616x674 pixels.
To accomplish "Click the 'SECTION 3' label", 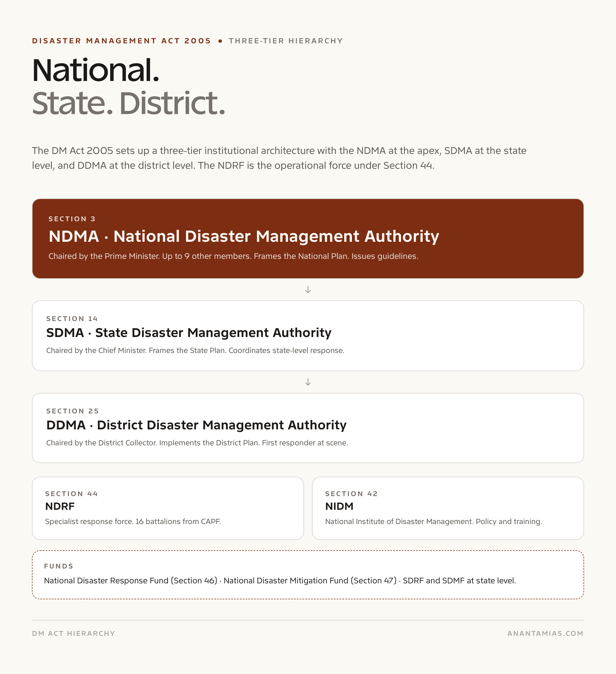I will [x=72, y=219].
